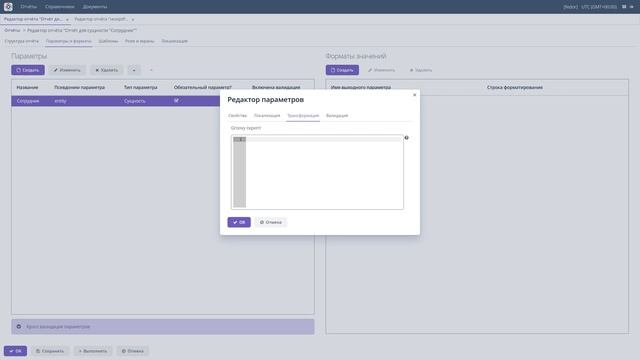Click the Отчёты breadcrumb link
Screen dimensions: 640x360
(x=12, y=30)
